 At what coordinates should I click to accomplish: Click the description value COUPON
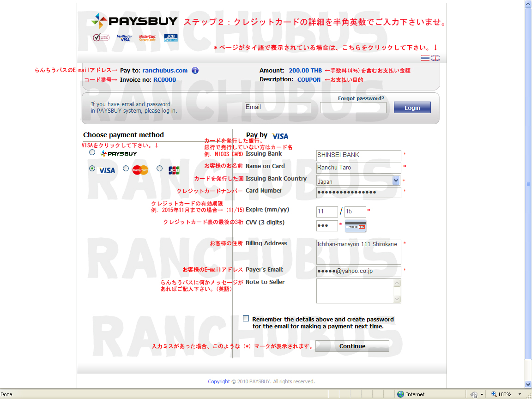point(309,80)
